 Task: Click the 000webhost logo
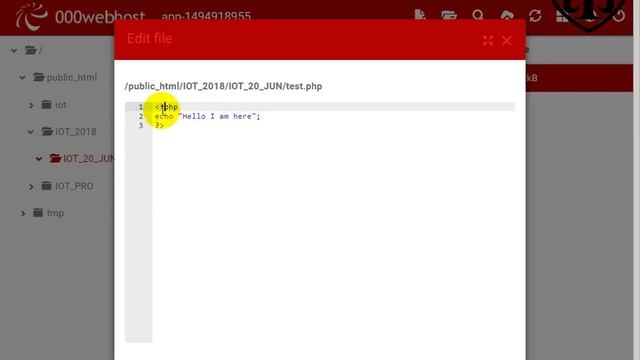coord(80,16)
